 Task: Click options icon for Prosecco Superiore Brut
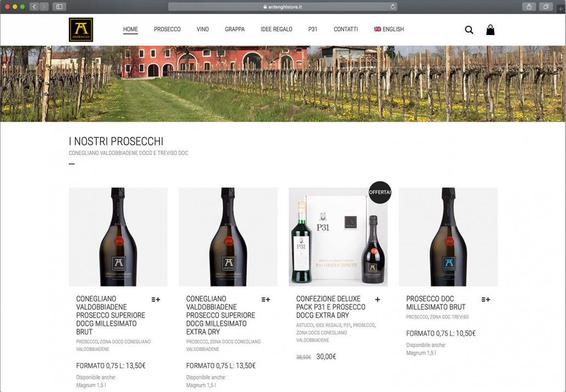[x=156, y=300]
